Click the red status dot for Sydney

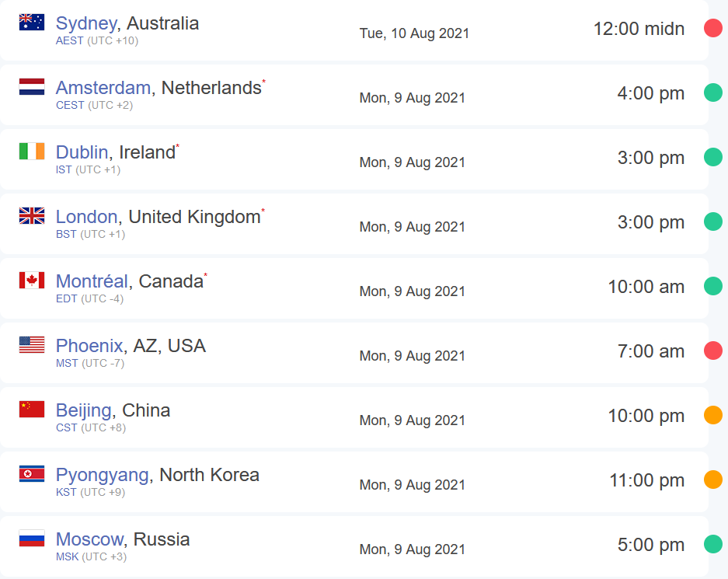tap(713, 29)
